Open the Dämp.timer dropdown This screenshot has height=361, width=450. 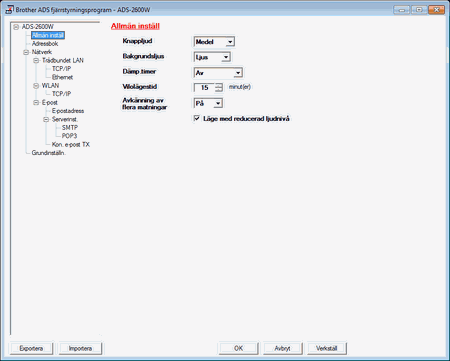218,72
